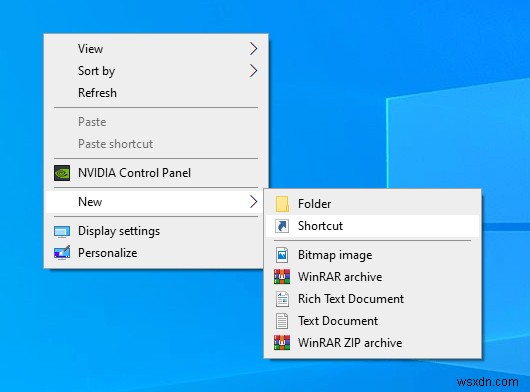
Task: Click the Rich Text Document icon
Action: [282, 299]
